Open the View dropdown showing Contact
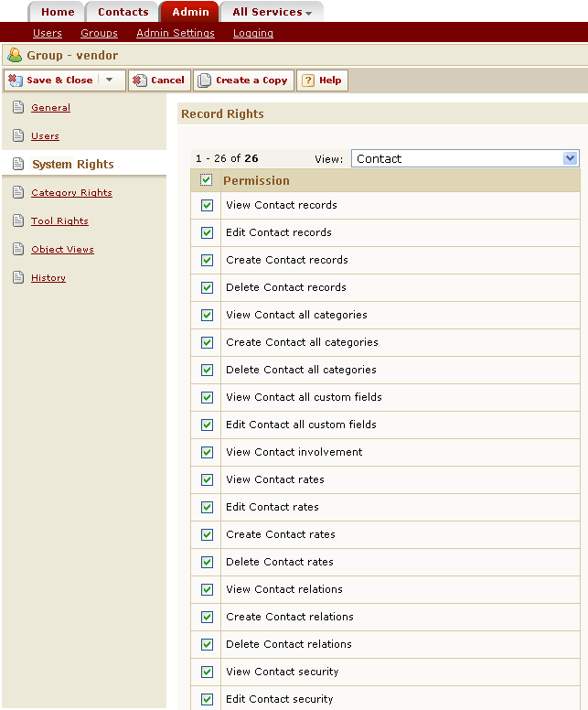Screen dimensions: 588x710 click(465, 158)
